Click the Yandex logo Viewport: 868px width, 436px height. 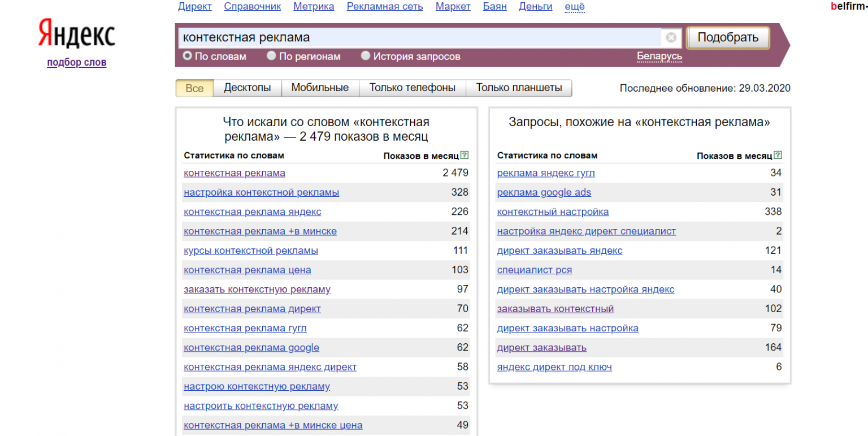(76, 34)
